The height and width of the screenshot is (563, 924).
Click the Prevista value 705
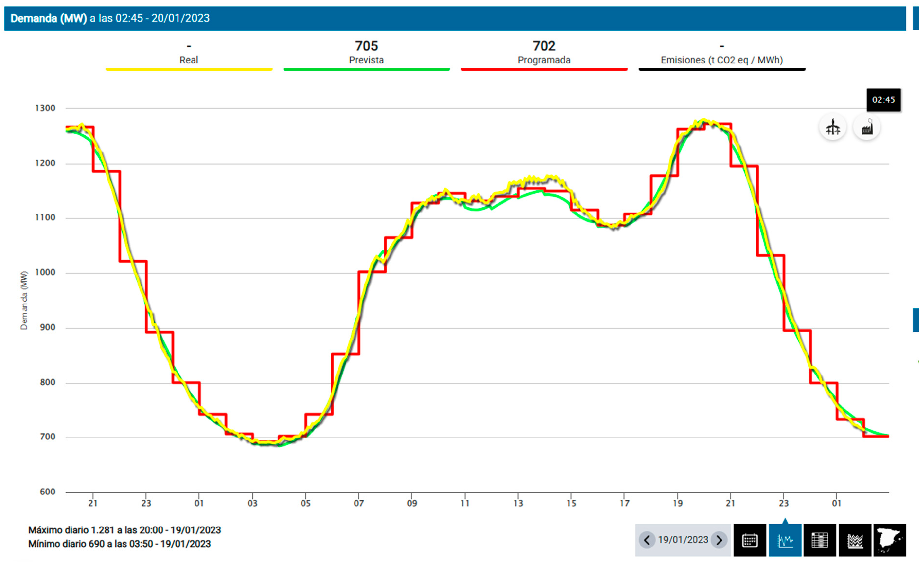(366, 46)
